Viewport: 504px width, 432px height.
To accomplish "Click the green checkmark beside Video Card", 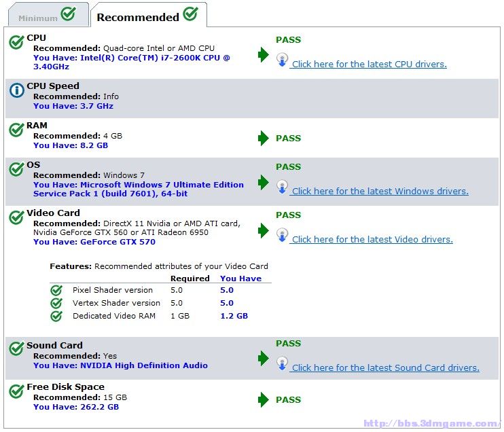I will click(16, 217).
